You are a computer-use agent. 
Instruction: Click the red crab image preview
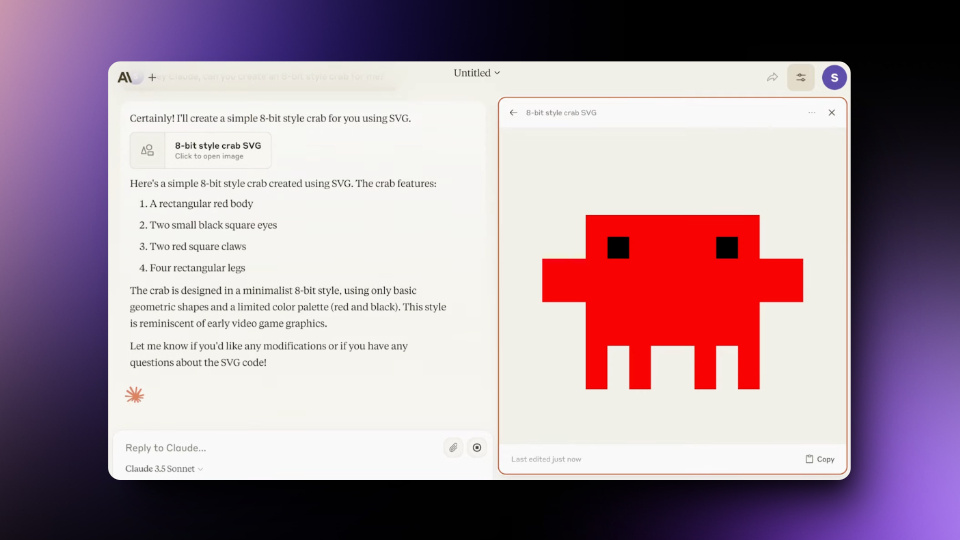click(x=672, y=300)
